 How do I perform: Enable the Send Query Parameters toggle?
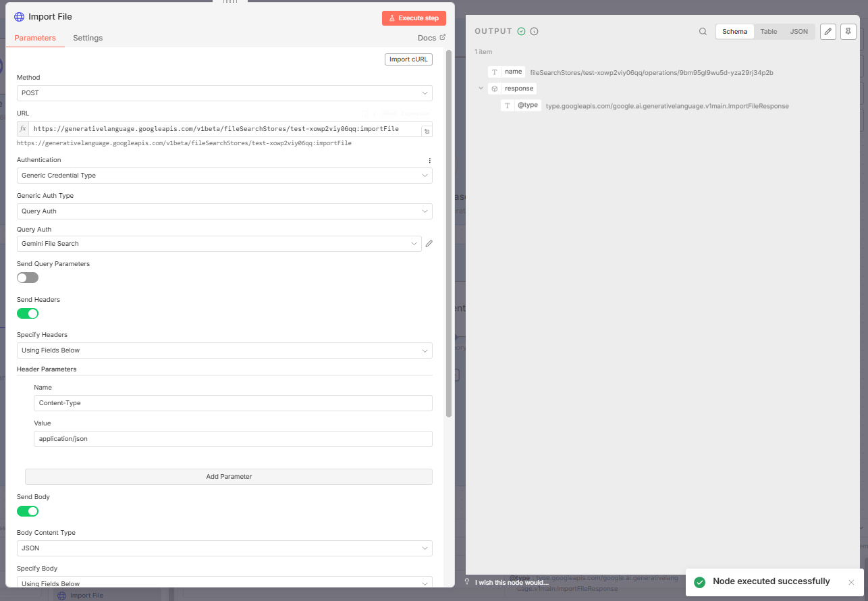[28, 278]
